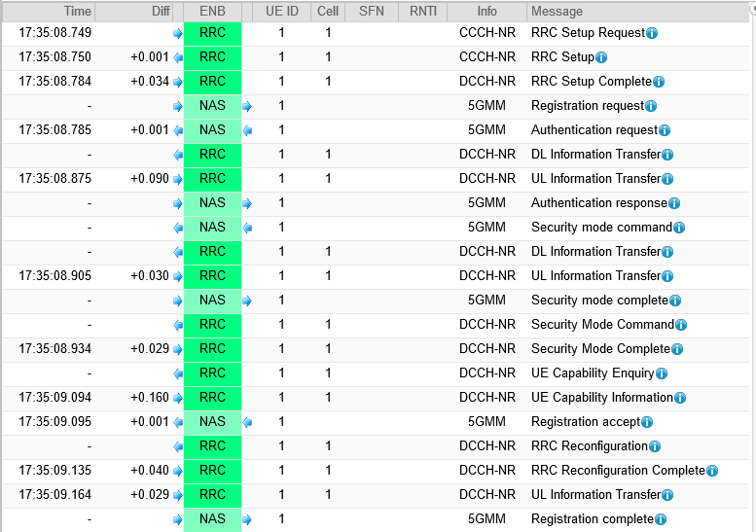Click the RNTI column header
The image size is (756, 532).
coord(423,12)
